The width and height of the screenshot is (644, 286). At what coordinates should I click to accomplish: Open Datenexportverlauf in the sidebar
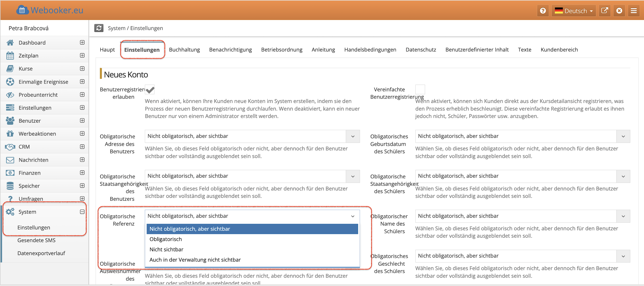tap(41, 253)
